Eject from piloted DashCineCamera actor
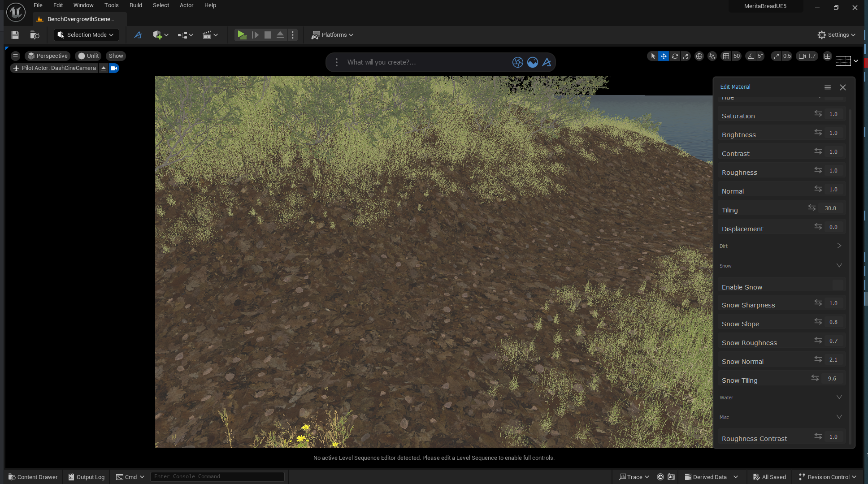This screenshot has width=868, height=484. click(x=104, y=68)
